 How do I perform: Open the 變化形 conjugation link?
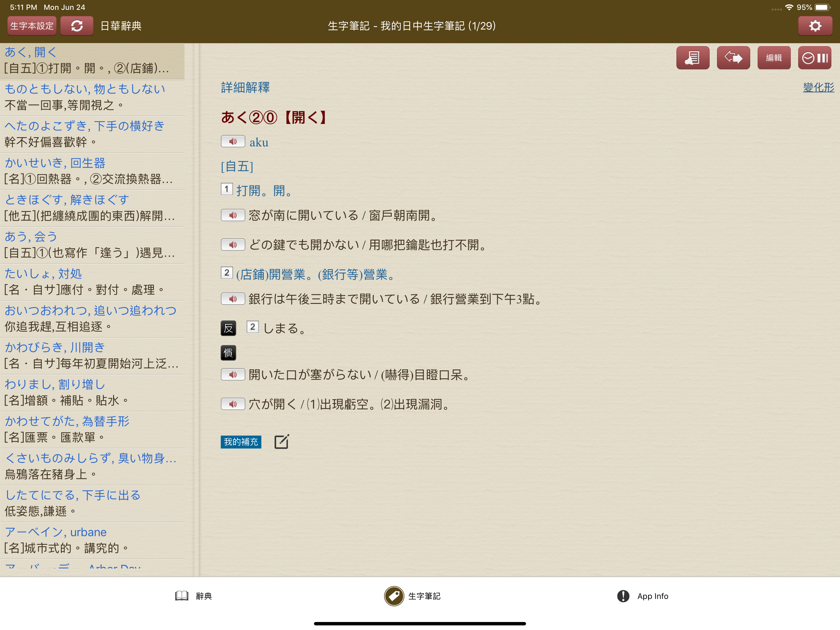[818, 87]
